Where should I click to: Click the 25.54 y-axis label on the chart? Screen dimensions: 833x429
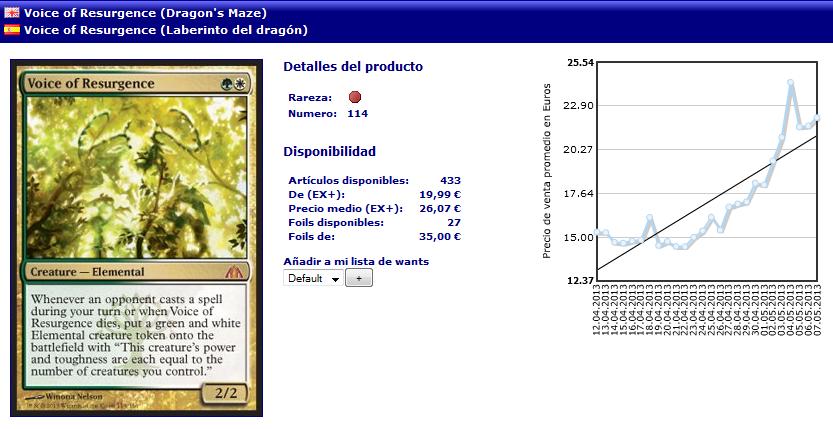tap(580, 63)
